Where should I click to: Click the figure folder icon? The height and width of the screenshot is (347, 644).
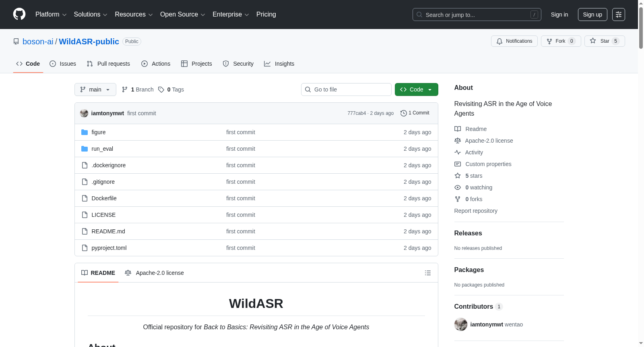tap(85, 132)
